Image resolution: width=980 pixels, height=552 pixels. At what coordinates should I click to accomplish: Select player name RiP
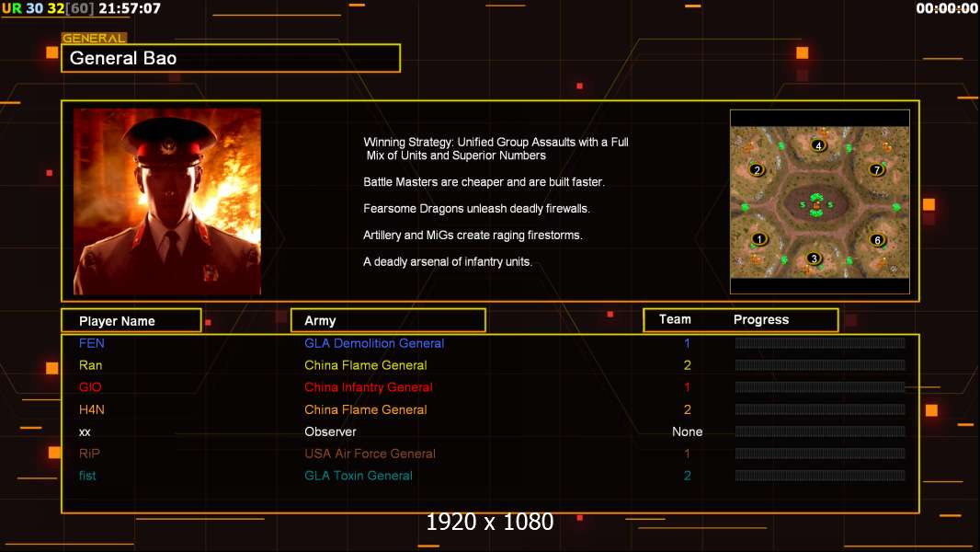coord(89,454)
